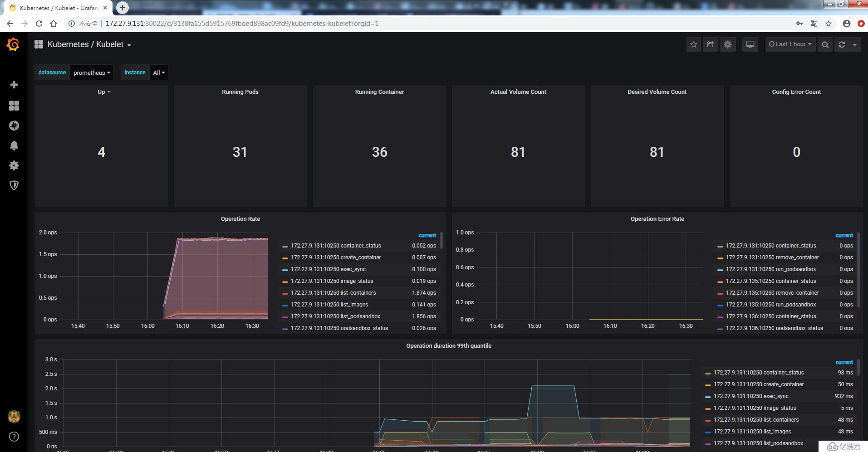Toggle list_images series in Operation Rate legend
Screen dimensions: 868x452
point(329,305)
